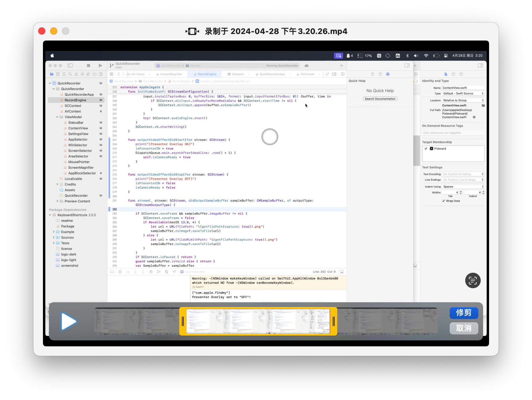532x400 pixels.
Task: Switch to the QuickRecorderApp editor tab
Action: coord(272,74)
